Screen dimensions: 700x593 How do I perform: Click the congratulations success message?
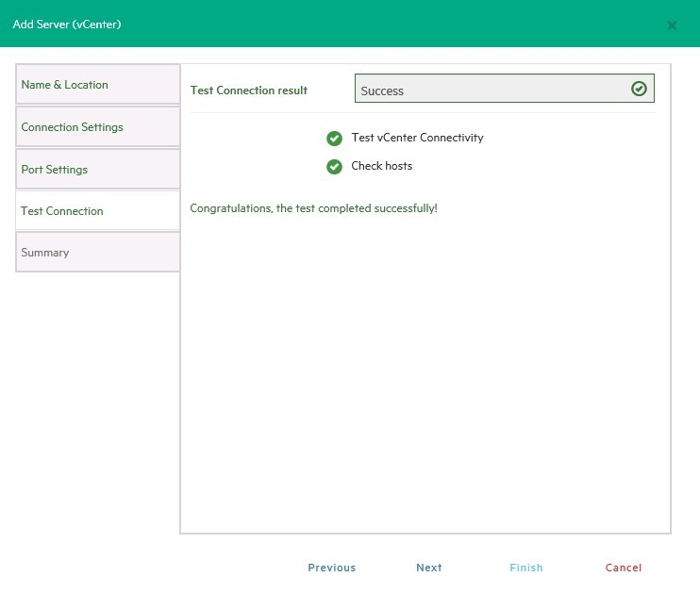pos(314,208)
